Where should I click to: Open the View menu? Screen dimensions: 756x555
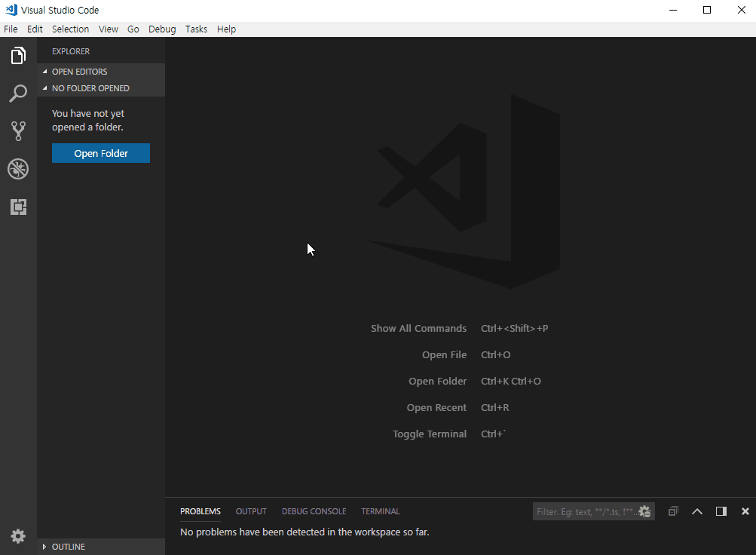pos(109,29)
